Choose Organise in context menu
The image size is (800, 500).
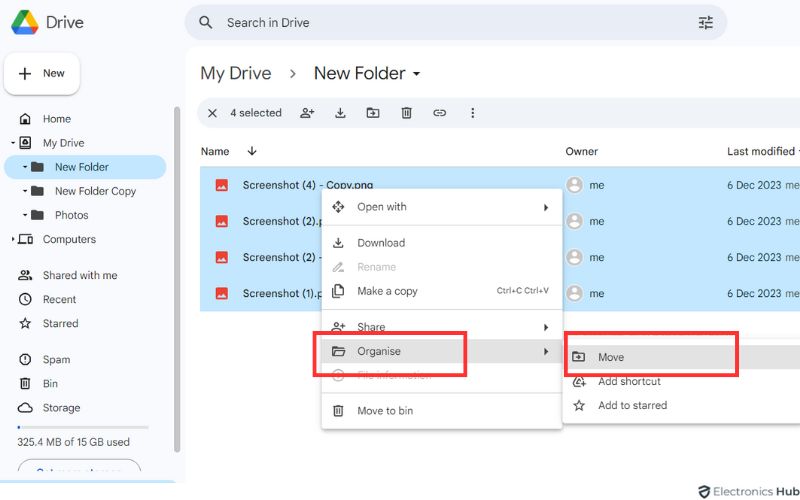[x=442, y=352]
